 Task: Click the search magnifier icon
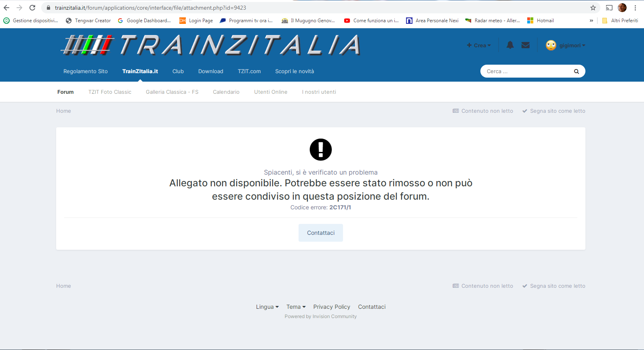[x=577, y=72]
